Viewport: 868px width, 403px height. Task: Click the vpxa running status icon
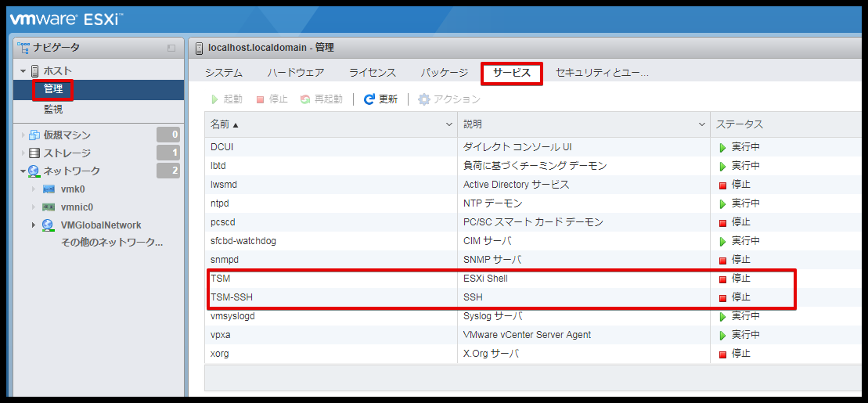[x=722, y=336]
